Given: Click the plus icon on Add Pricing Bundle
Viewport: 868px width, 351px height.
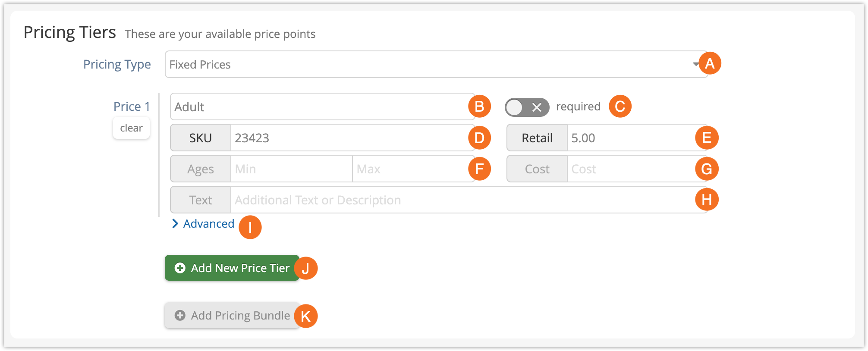Looking at the screenshot, I should (x=180, y=315).
